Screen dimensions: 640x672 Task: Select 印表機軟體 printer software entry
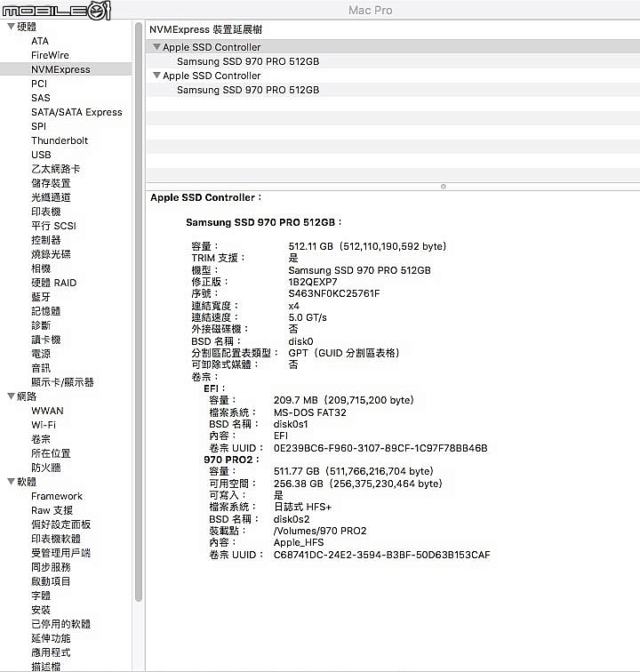(56, 539)
